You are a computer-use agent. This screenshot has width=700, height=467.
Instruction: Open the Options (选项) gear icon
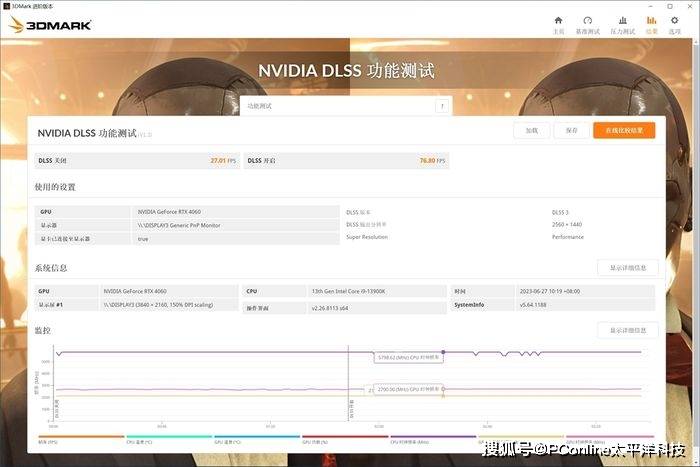click(675, 25)
